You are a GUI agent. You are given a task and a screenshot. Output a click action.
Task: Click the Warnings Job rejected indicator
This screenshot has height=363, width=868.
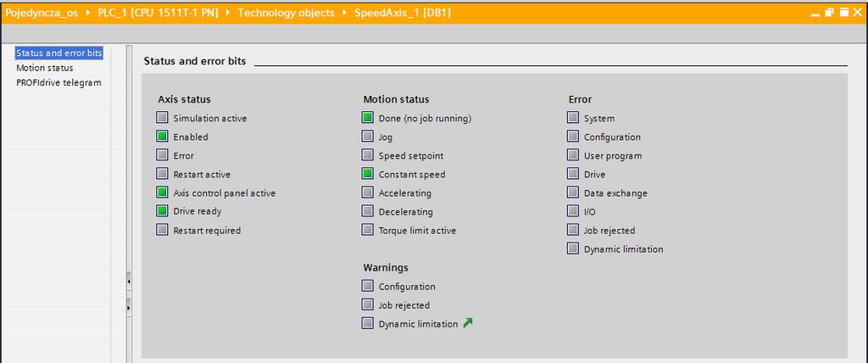point(368,304)
